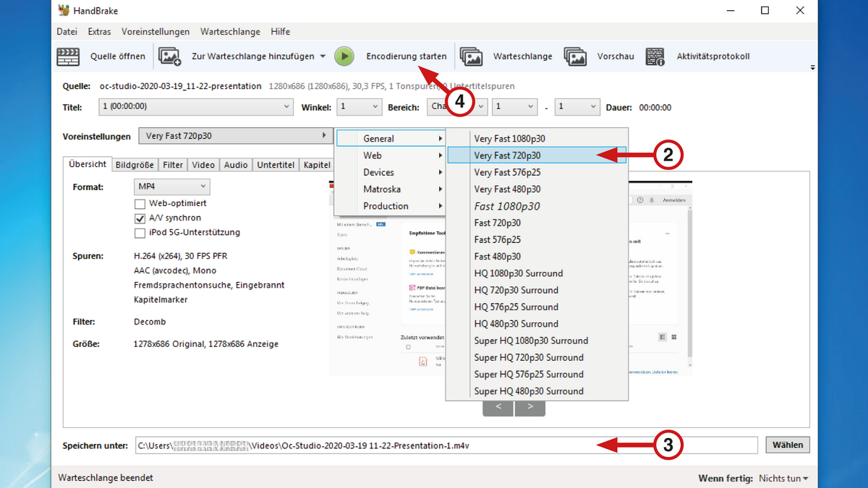The image size is (868, 488).
Task: Click the Quelle öffnen film clapper icon
Action: [x=68, y=56]
